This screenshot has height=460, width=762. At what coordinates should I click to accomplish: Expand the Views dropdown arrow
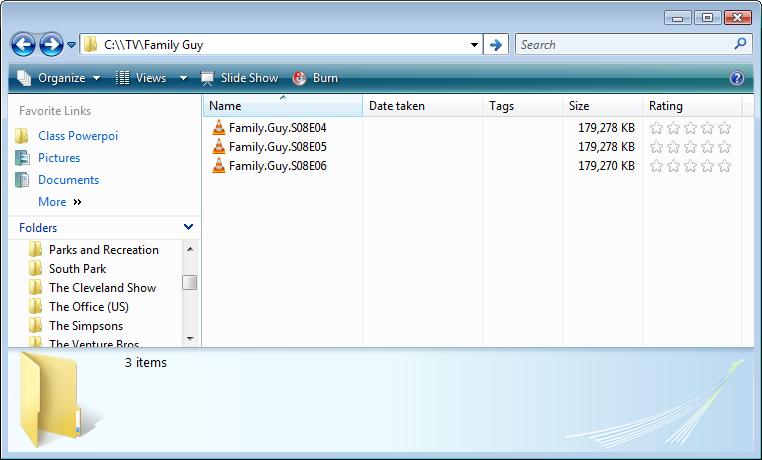coord(183,78)
